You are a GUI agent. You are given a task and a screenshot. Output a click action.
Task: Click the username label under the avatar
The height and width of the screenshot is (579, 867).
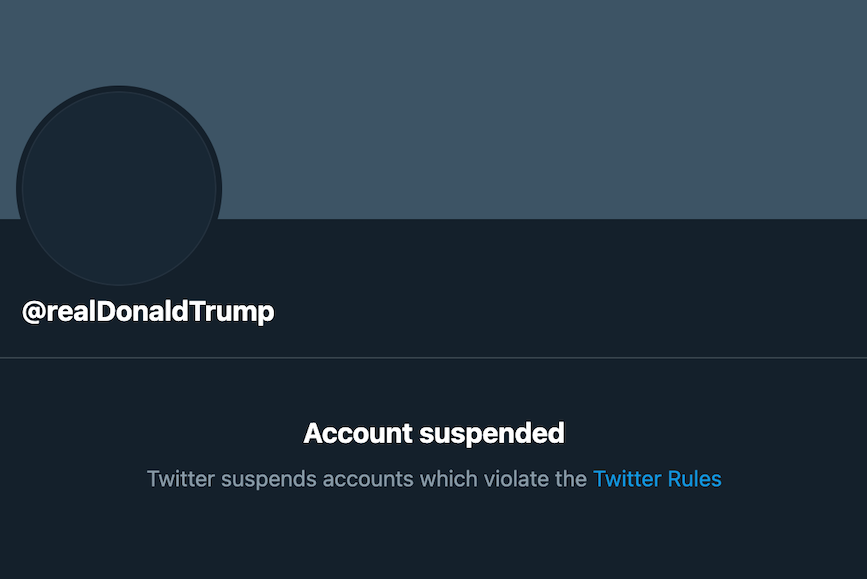tap(150, 311)
